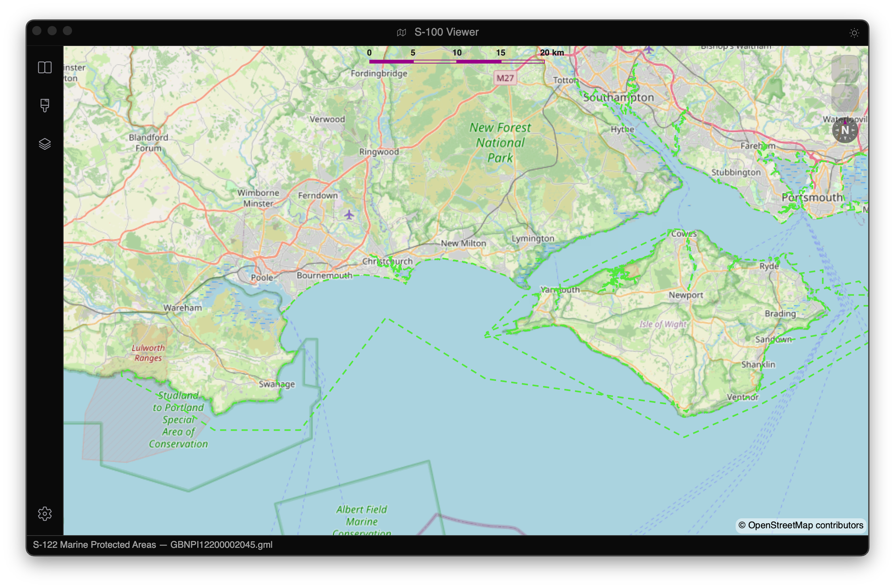Click the M27 motorway shield
Image resolution: width=895 pixels, height=588 pixels.
(505, 78)
